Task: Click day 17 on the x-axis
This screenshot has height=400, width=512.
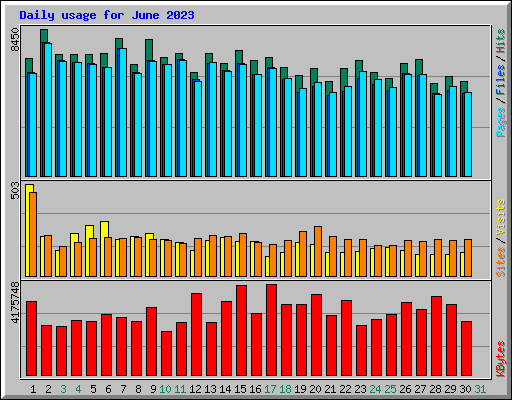Action: coord(270,389)
